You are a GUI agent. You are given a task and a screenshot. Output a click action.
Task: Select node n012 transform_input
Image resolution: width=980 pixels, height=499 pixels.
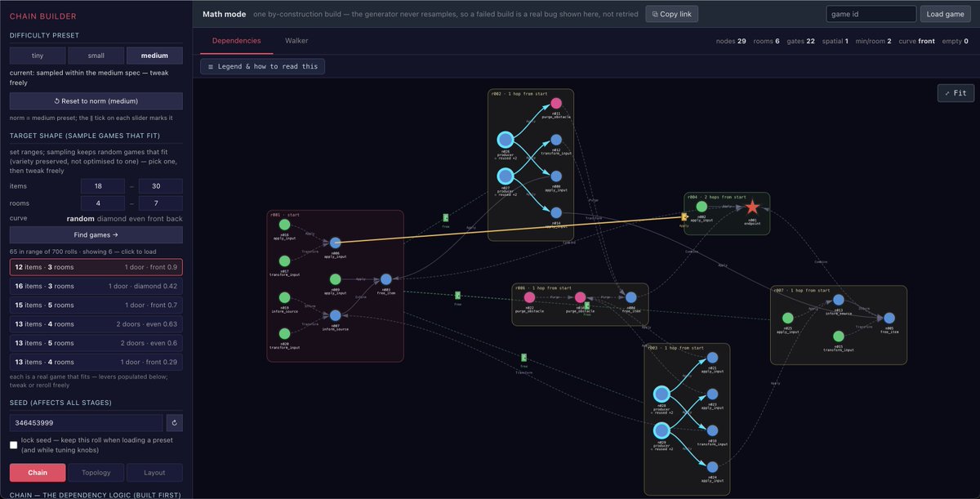pyautogui.click(x=556, y=140)
